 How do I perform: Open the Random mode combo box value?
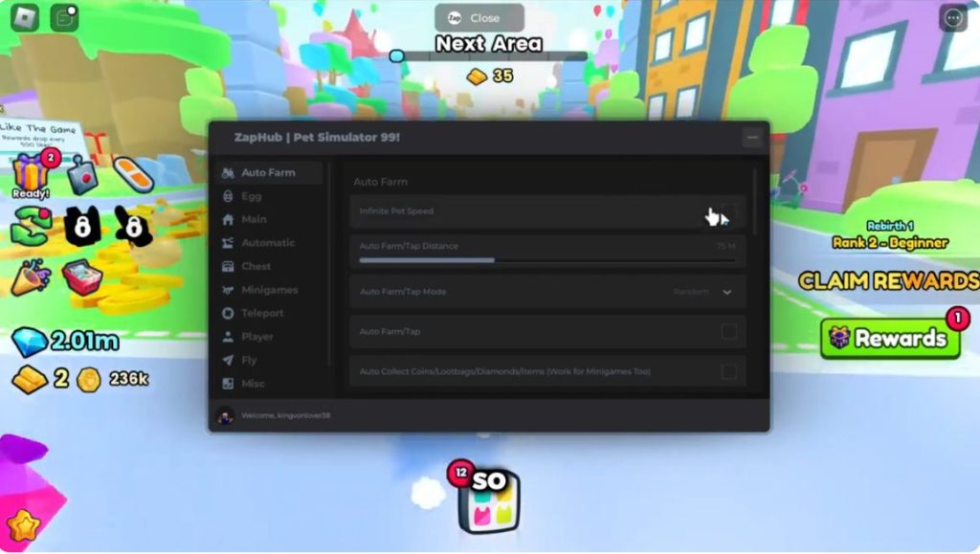point(691,292)
